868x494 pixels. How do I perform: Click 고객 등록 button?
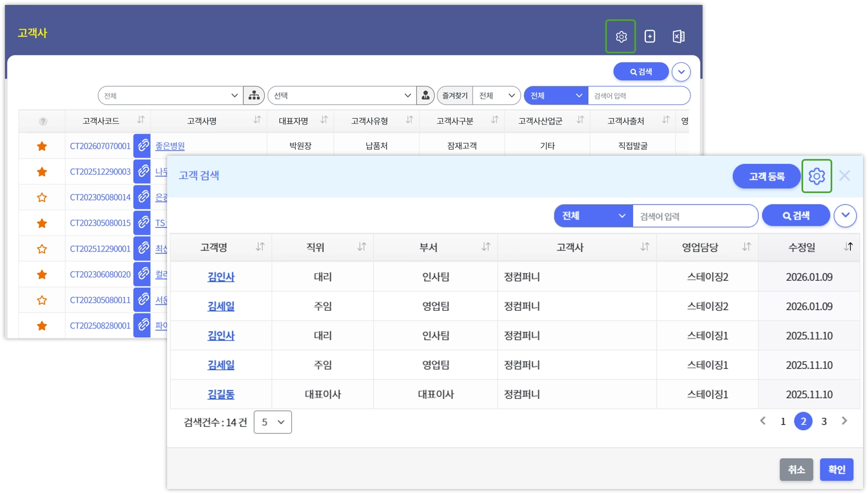(766, 176)
